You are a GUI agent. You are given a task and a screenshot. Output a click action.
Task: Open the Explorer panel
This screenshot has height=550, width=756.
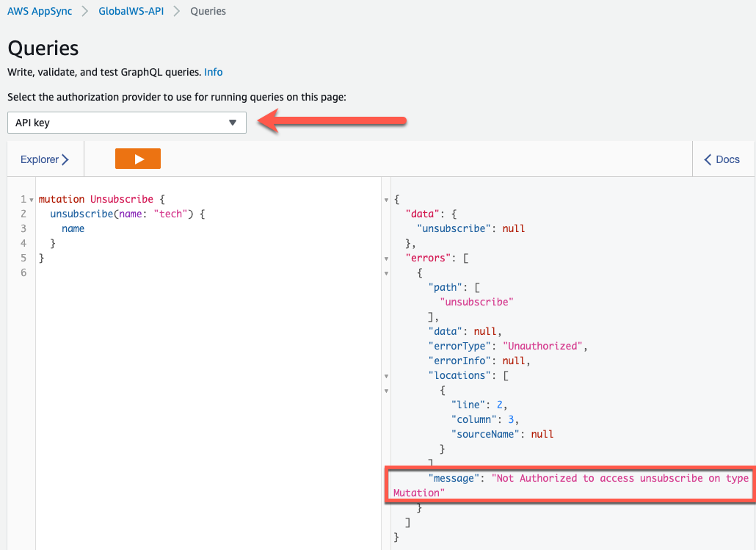pos(45,159)
